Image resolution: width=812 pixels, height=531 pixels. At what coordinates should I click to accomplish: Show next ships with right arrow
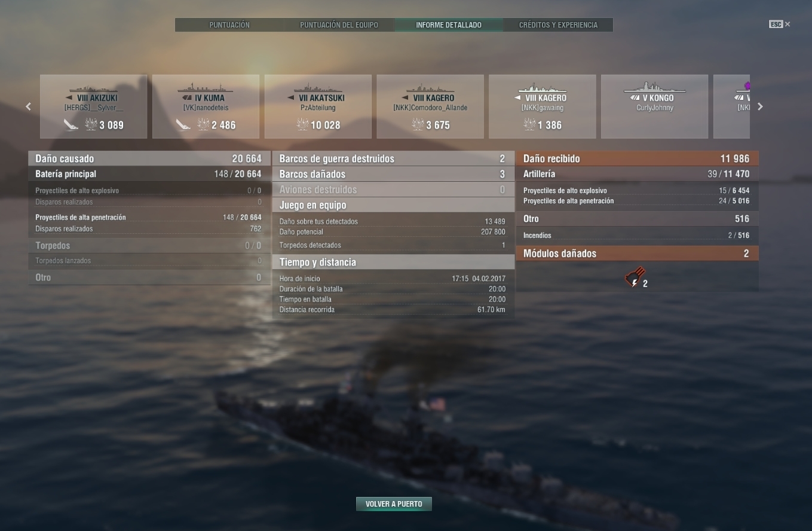(x=760, y=106)
